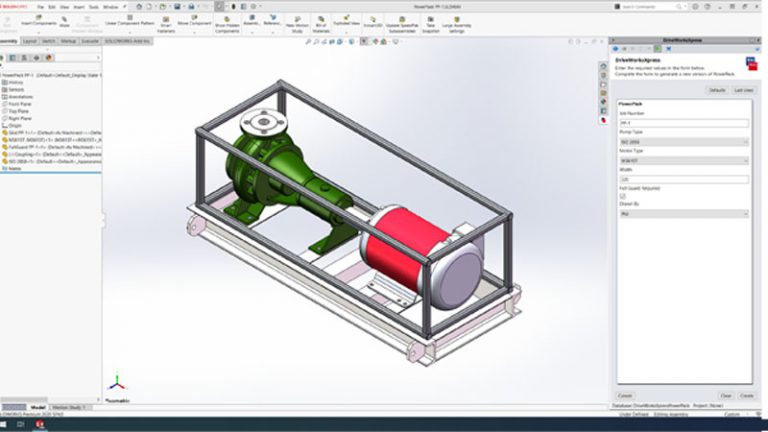Click the Save icon in quick access bar
Screen dimensions: 768x432
177,7
